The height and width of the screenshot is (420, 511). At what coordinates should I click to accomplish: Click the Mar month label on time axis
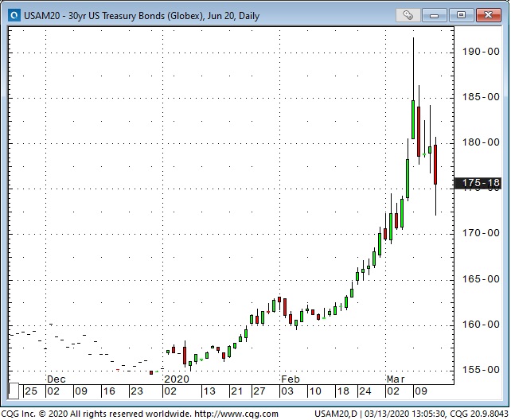point(396,379)
